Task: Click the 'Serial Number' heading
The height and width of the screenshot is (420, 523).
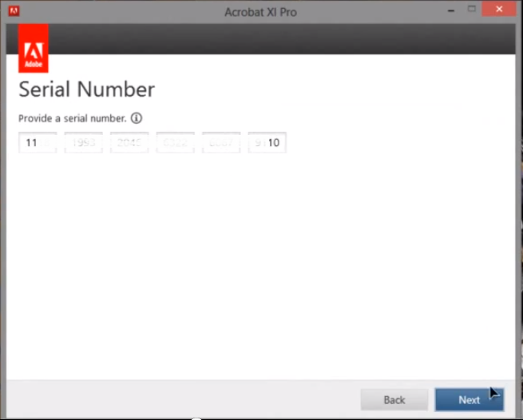Action: pos(87,89)
